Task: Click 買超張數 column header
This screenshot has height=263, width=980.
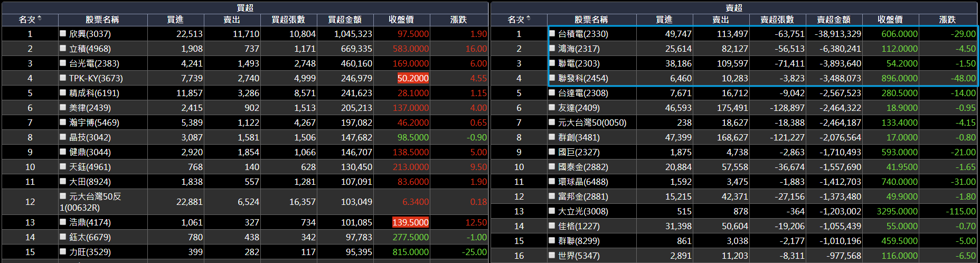Action: point(288,20)
